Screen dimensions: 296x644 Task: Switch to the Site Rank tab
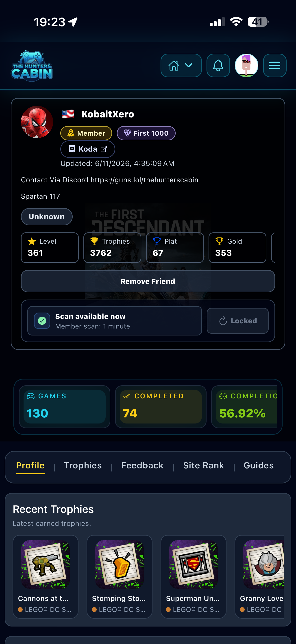203,465
